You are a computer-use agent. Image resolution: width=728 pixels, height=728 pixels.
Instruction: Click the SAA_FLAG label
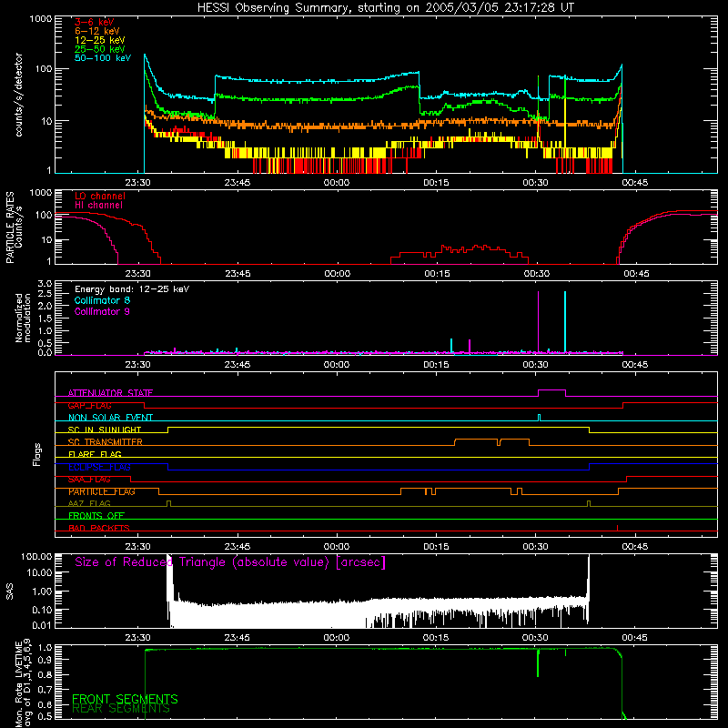(89, 480)
